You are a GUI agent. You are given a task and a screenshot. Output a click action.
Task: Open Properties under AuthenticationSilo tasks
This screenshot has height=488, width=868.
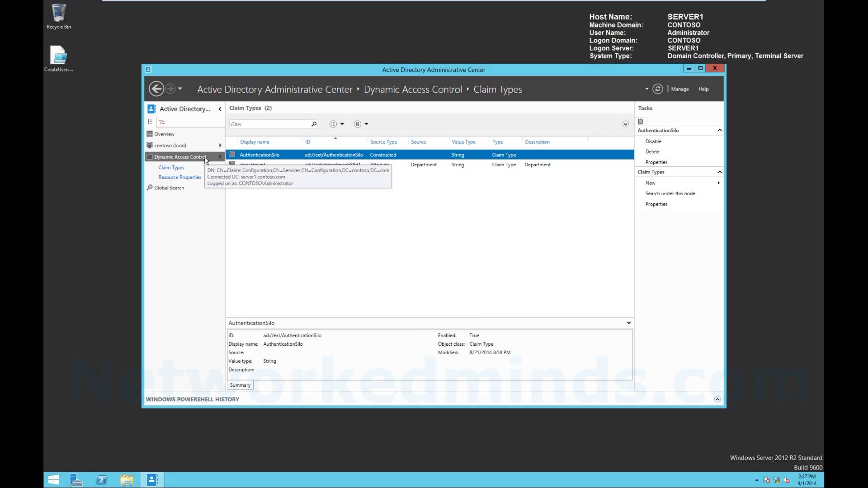656,162
